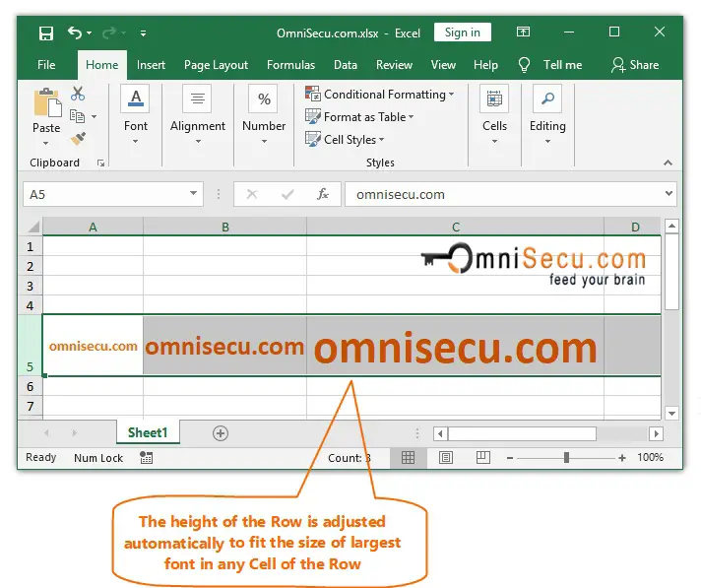Select column C header

click(x=456, y=227)
